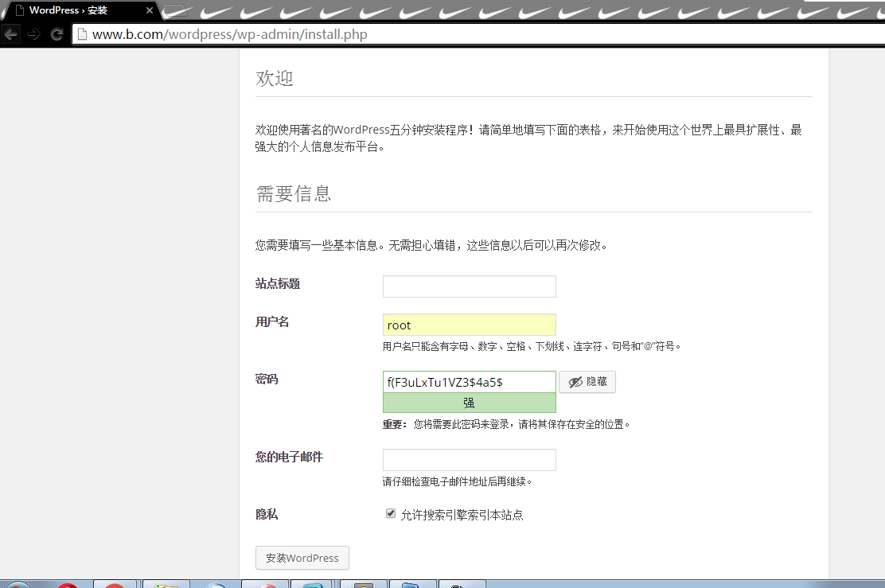
Task: Select the WordPress › 安装 browser tab
Action: [x=80, y=10]
